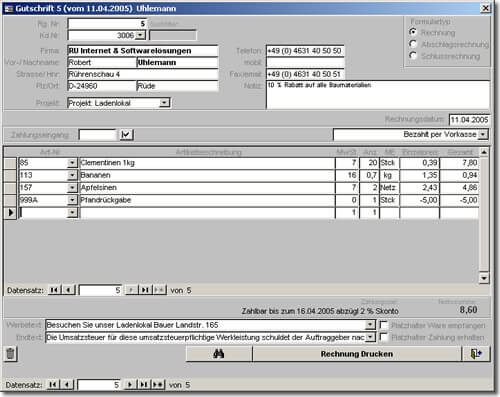Go to next record in bottom form navigator
This screenshot has height=397, width=500.
130,385
